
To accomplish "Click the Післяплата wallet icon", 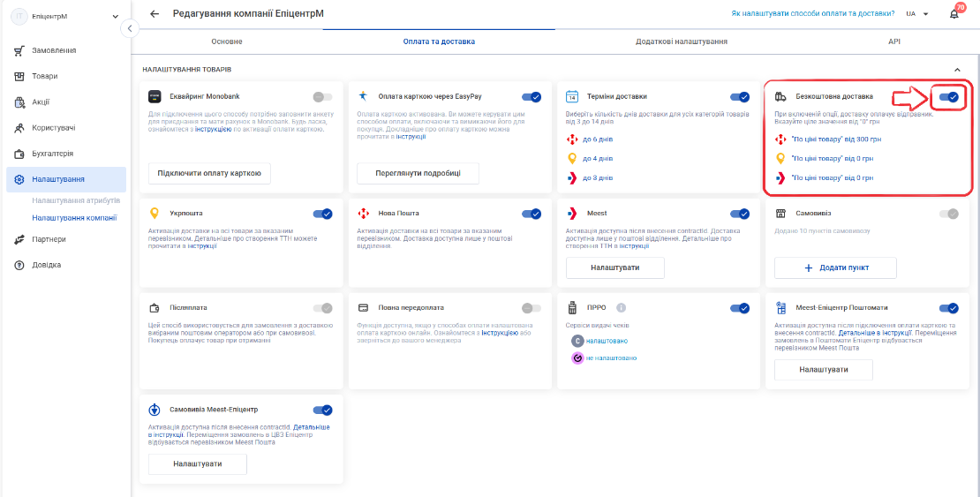I will (155, 308).
